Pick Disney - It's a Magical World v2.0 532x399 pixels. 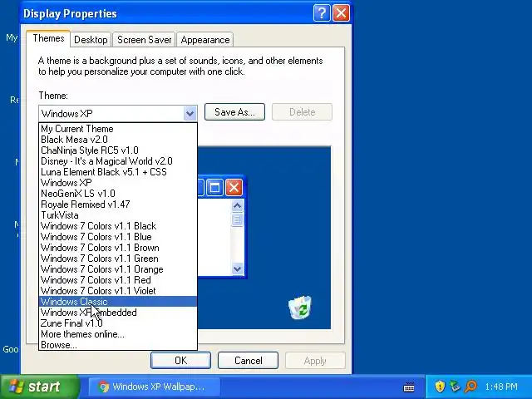point(118,161)
